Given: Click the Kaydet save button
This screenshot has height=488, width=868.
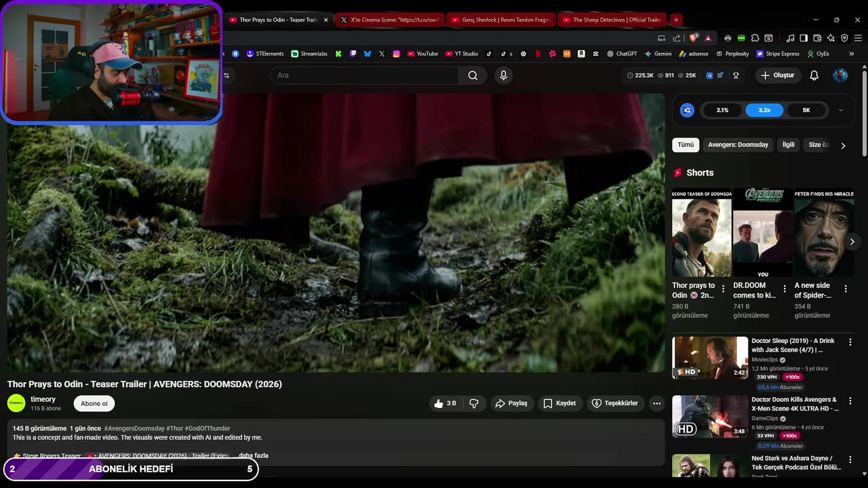Looking at the screenshot, I should tap(560, 403).
